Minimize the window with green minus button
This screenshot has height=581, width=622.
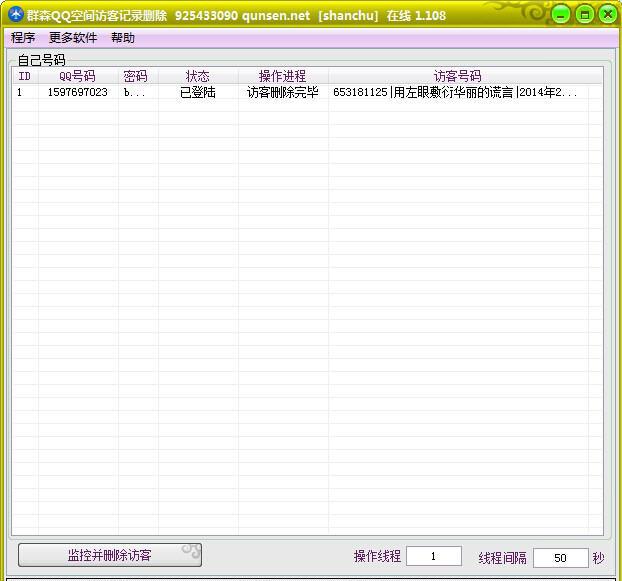click(561, 15)
